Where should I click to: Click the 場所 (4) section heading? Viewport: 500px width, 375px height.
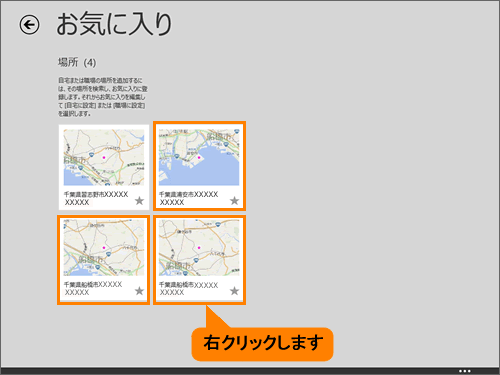click(77, 62)
